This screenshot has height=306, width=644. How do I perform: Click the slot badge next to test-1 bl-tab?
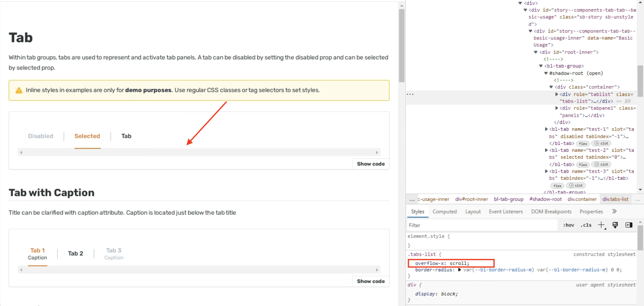point(601,143)
